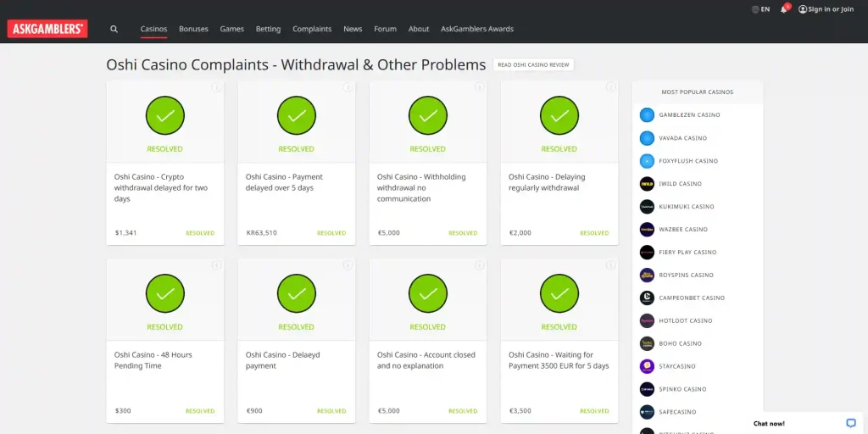The width and height of the screenshot is (868, 434).
Task: Open Boho Casino in popular list
Action: click(681, 344)
